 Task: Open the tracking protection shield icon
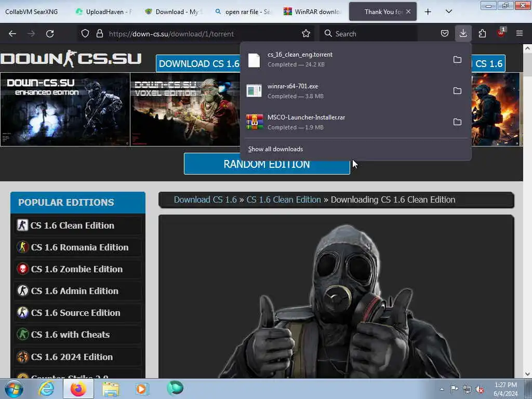point(85,33)
